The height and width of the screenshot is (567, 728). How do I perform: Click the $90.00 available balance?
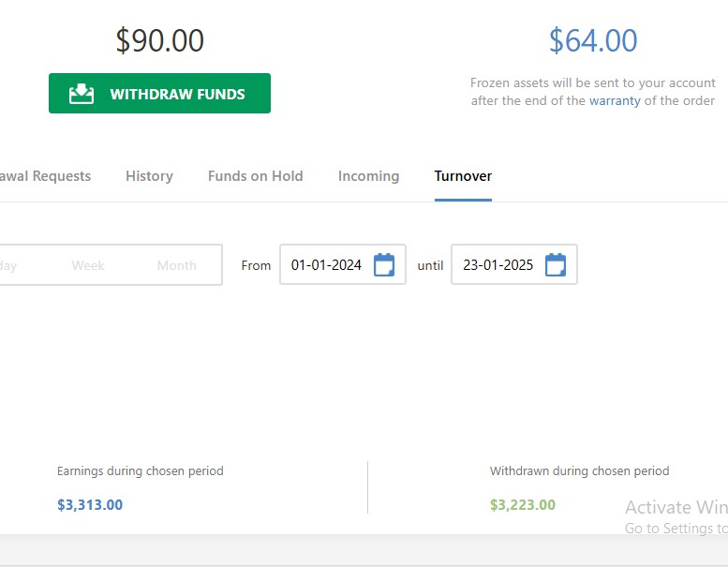point(159,40)
